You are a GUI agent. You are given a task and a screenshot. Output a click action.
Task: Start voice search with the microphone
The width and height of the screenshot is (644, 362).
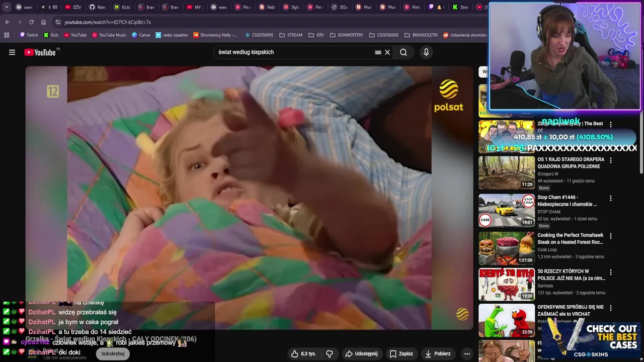click(x=426, y=52)
